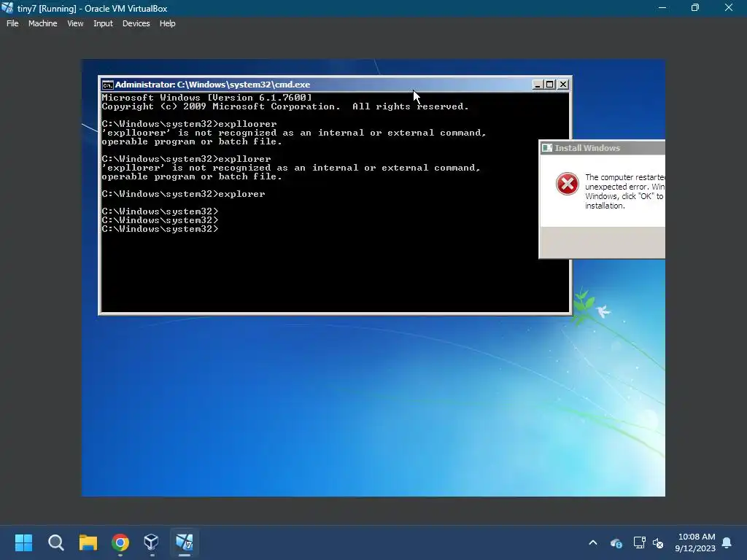The width and height of the screenshot is (747, 560).
Task: Click the VirtualBox tiny7 title bar icon
Action: tap(7, 8)
